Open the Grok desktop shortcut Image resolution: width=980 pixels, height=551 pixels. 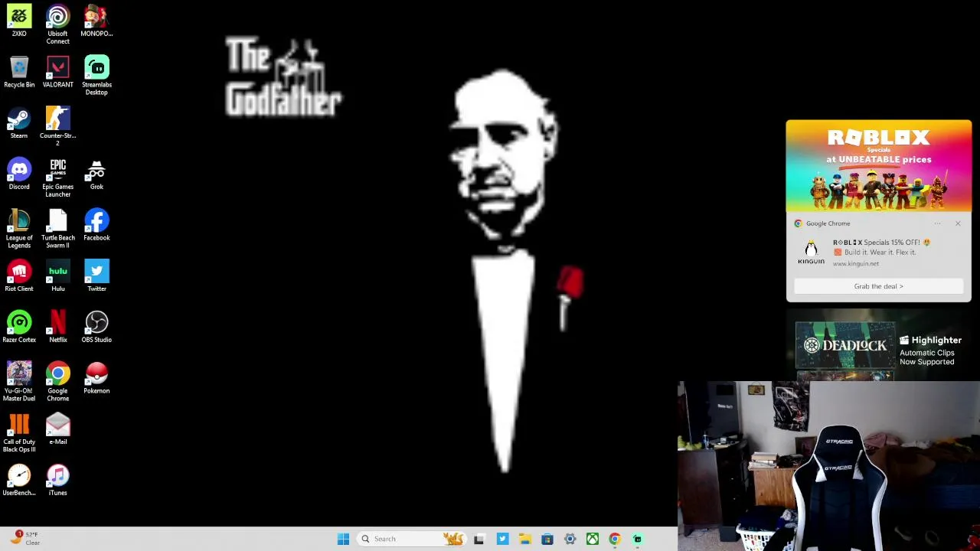[96, 174]
